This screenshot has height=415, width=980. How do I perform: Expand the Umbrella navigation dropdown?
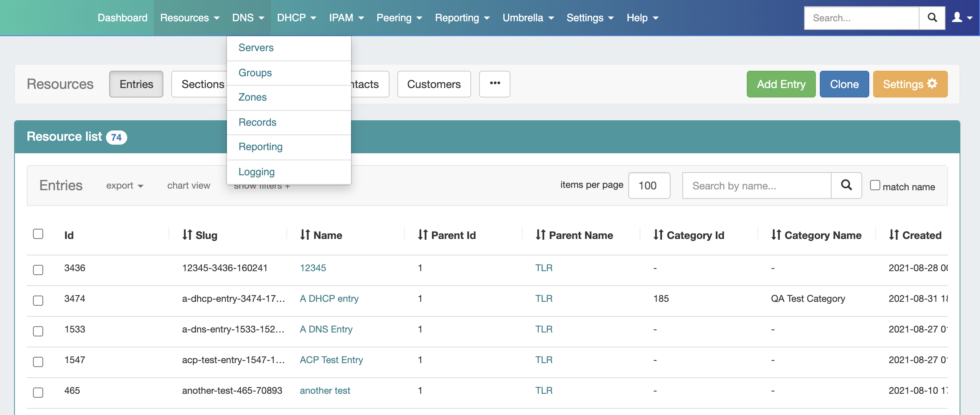point(528,18)
